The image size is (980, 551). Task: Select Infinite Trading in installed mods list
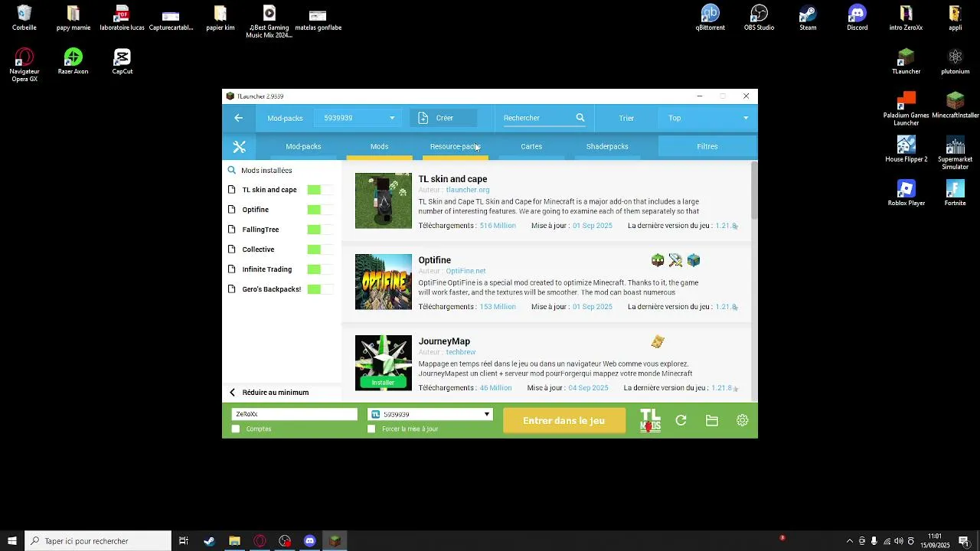tap(266, 269)
